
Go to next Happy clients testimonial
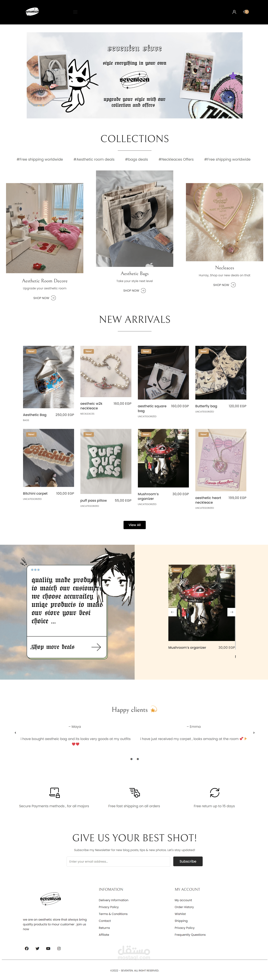pos(254,733)
